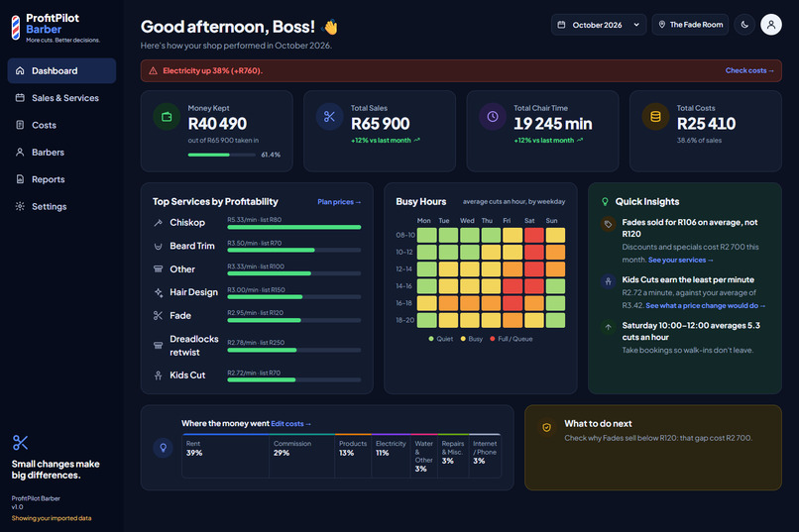Toggle dark mode with moon icon
Viewport: 799px width, 532px height.
(744, 25)
